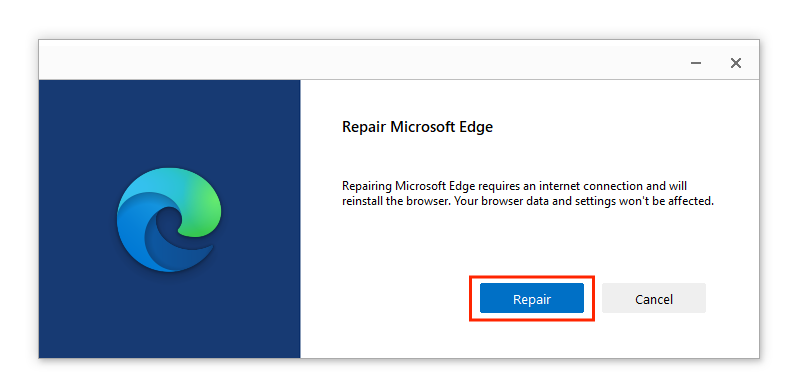
Task: Click the blue Repair button
Action: click(x=532, y=299)
